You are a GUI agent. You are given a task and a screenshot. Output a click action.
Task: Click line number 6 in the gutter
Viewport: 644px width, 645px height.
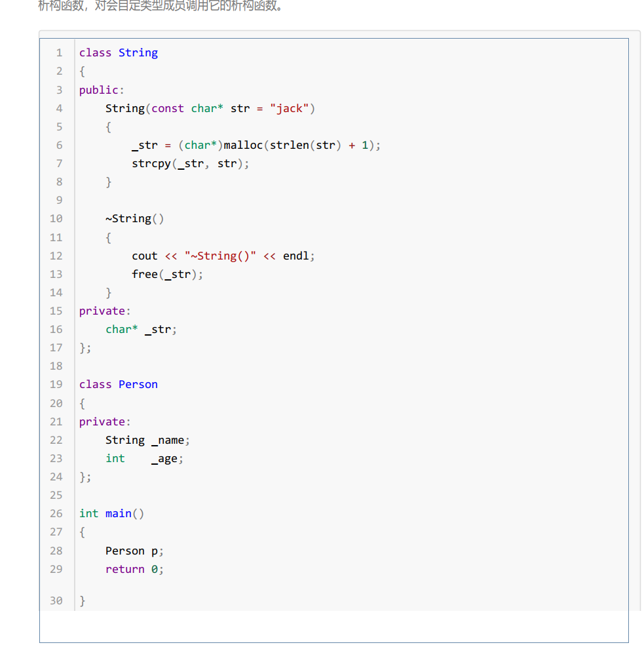[x=60, y=146]
